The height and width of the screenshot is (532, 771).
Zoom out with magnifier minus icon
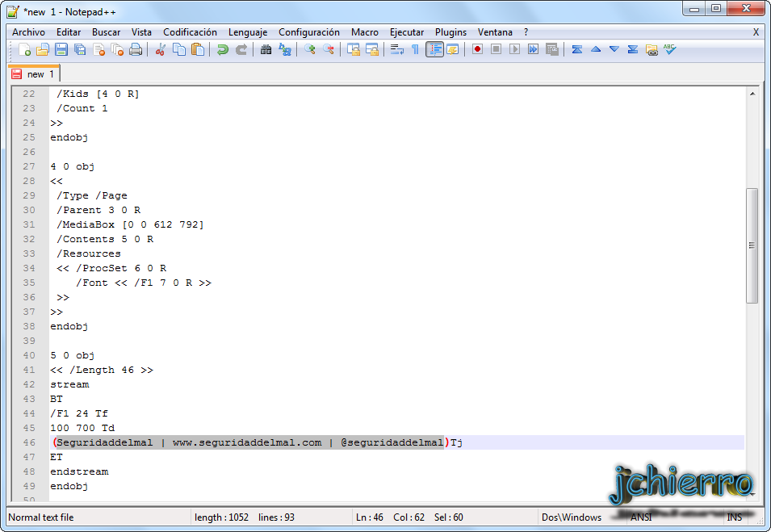pos(328,49)
